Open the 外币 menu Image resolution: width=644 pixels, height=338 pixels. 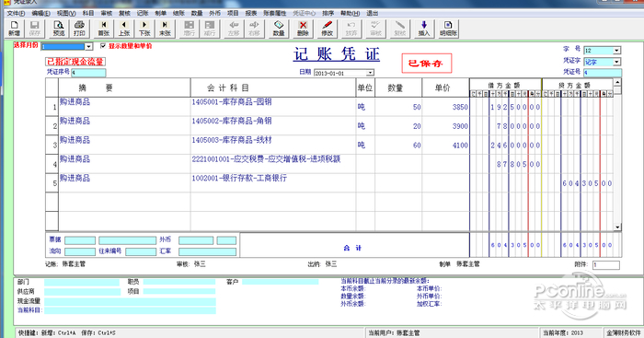pyautogui.click(x=214, y=13)
